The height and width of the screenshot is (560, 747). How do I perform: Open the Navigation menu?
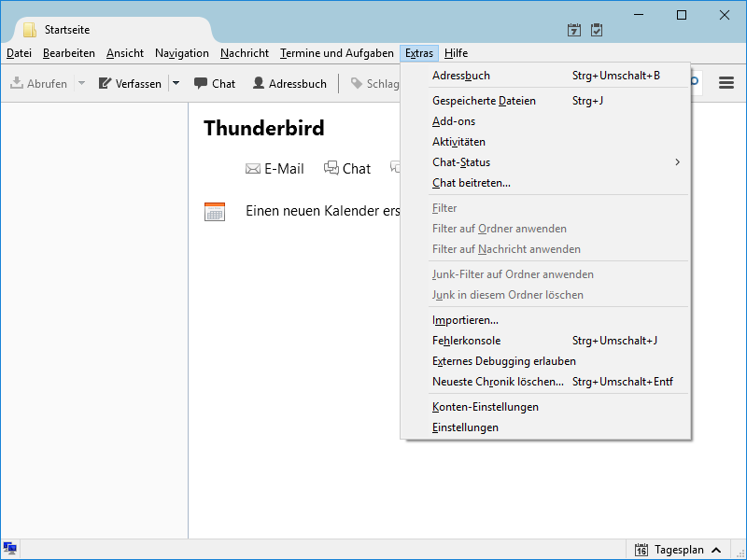point(182,53)
